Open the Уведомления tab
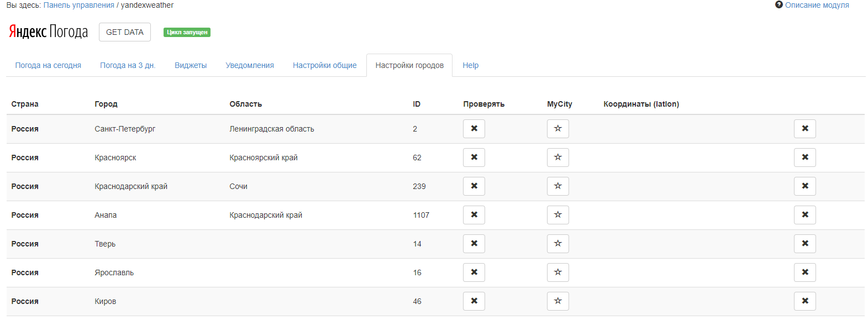Image resolution: width=868 pixels, height=320 pixels. 250,65
